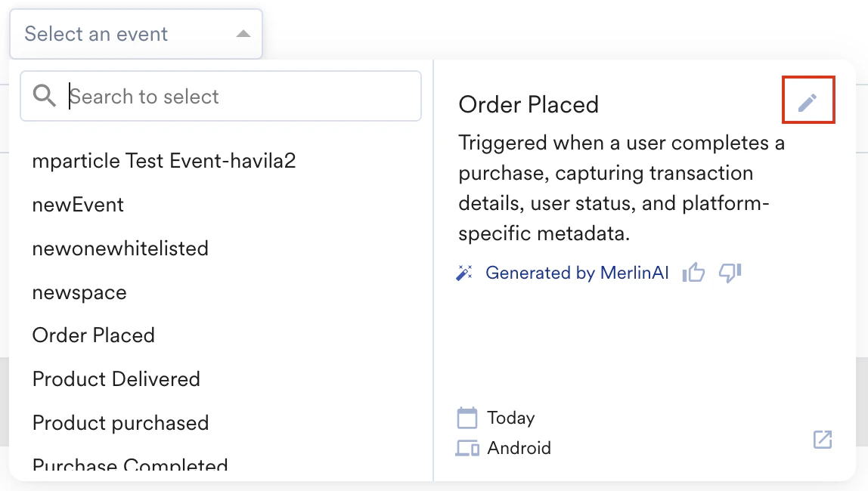Choose the Product Delivered event

[x=116, y=379]
